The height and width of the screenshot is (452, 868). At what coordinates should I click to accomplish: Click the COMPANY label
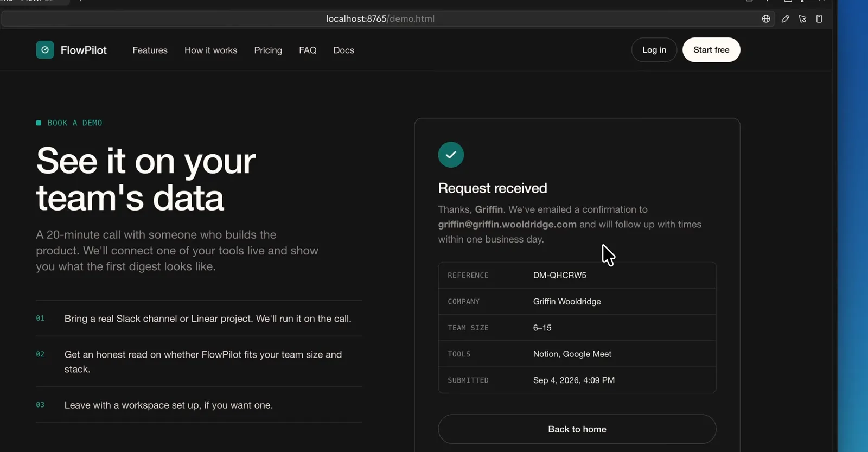[464, 302]
